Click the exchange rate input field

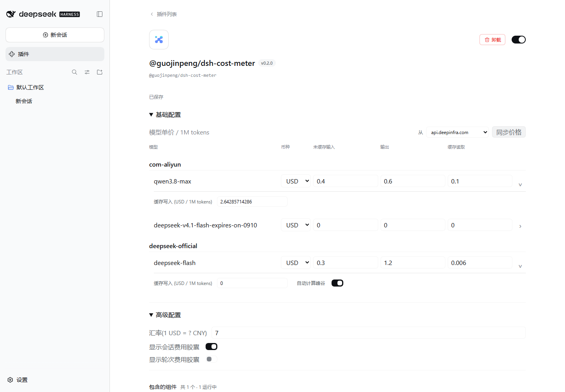368,333
